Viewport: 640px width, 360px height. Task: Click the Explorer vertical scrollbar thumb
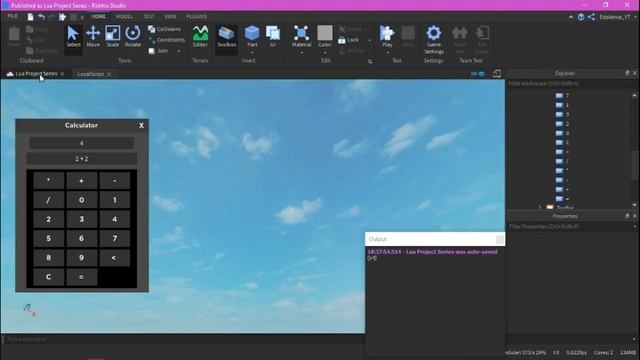(x=635, y=165)
